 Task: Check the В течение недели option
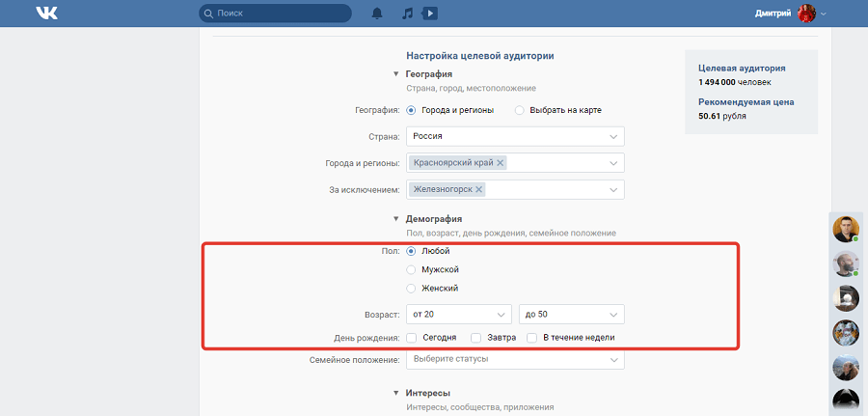(x=532, y=338)
